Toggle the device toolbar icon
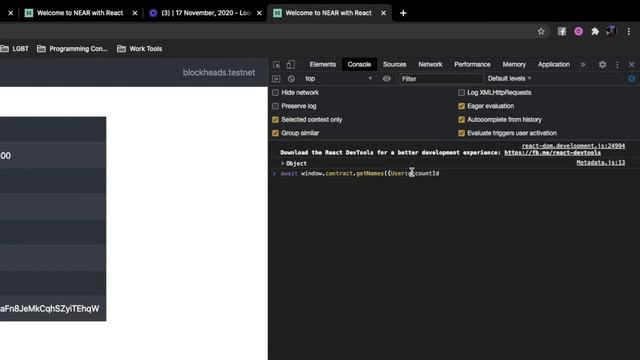The height and width of the screenshot is (360, 640). click(290, 64)
